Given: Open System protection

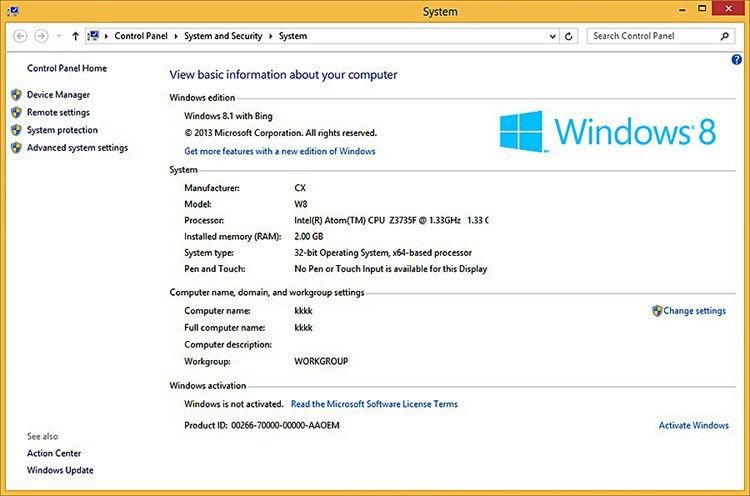Looking at the screenshot, I should tap(62, 130).
